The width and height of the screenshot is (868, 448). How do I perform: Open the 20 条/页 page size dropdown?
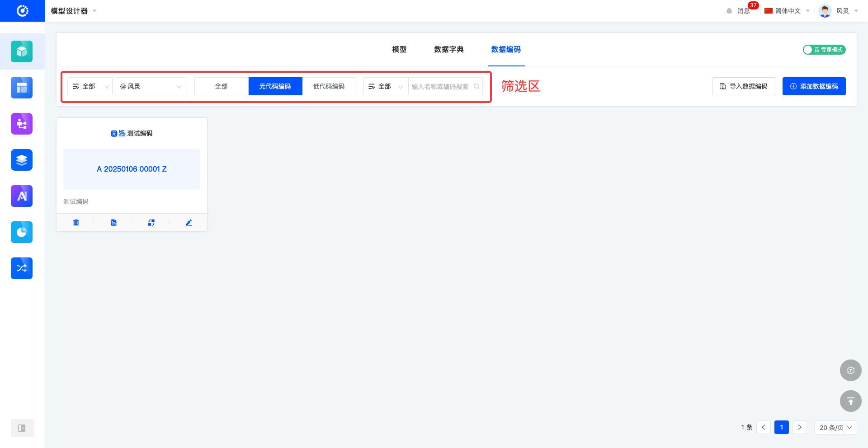[835, 428]
